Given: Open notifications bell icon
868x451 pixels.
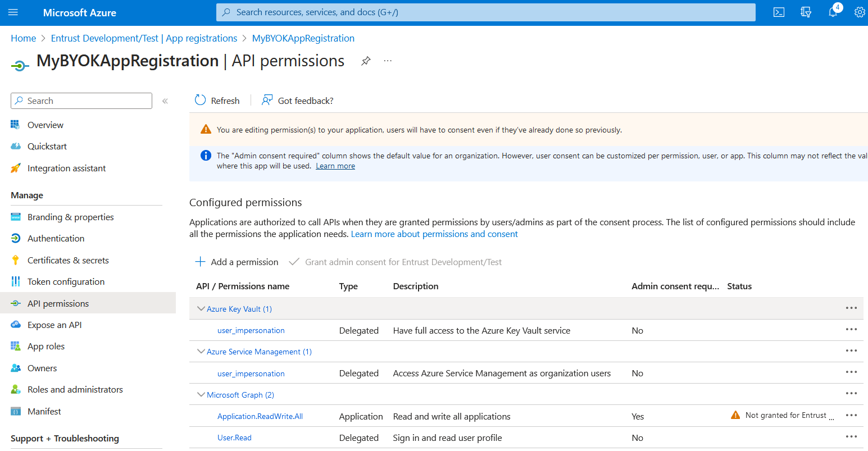Looking at the screenshot, I should pyautogui.click(x=833, y=12).
